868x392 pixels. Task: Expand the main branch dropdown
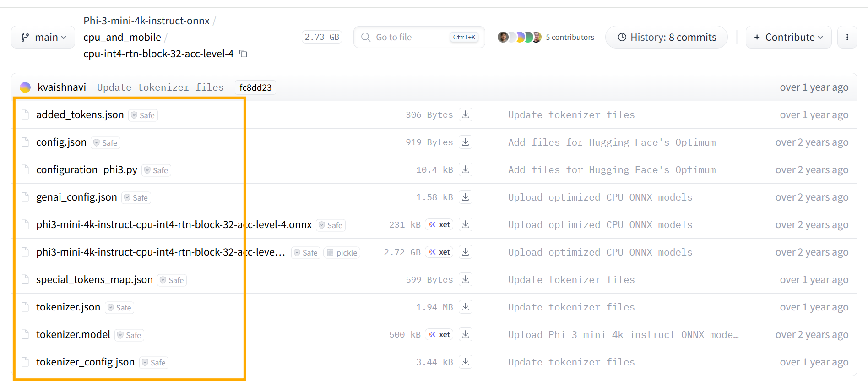pos(44,37)
